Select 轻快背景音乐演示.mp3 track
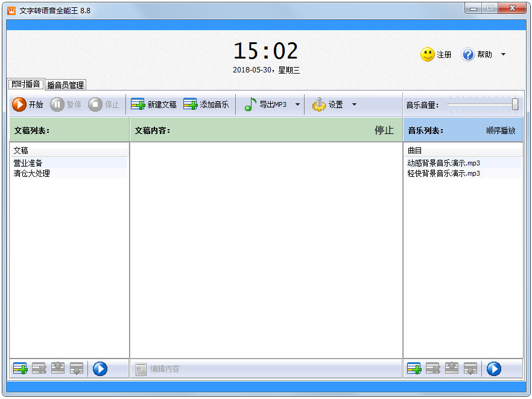This screenshot has width=532, height=399. [x=463, y=173]
